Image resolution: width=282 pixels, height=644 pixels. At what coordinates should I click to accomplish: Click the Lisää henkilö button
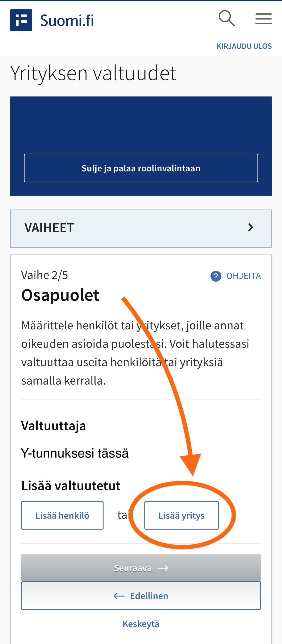(62, 515)
